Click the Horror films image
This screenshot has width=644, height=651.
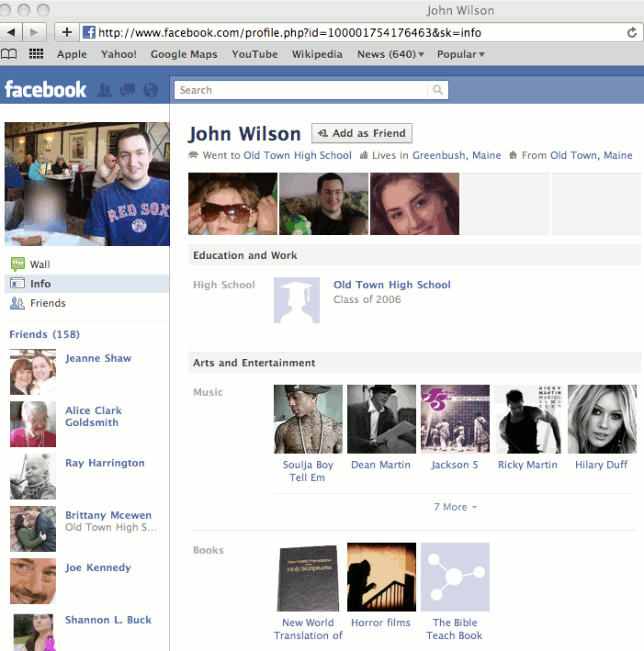tap(381, 578)
